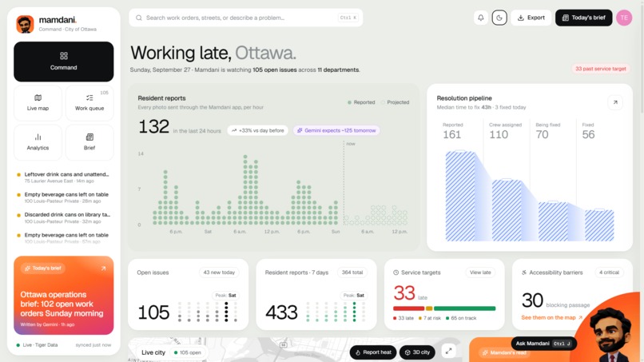
Task: Click the Service targets clock icon
Action: [x=396, y=272]
